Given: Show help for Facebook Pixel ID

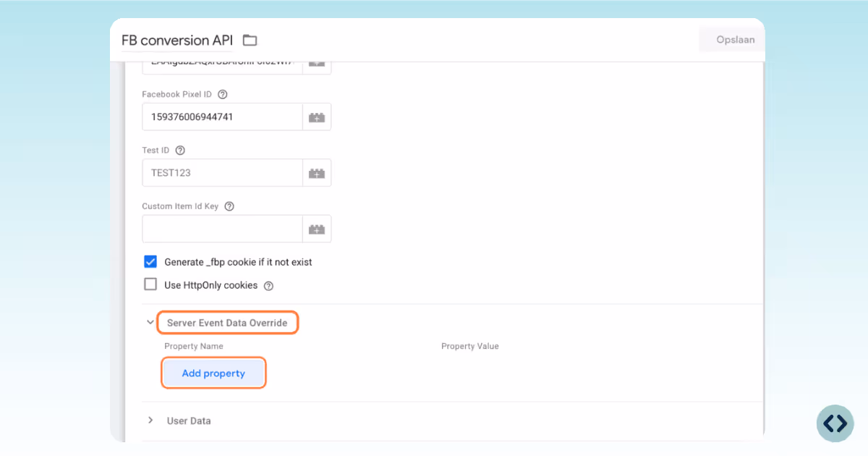Looking at the screenshot, I should point(223,94).
